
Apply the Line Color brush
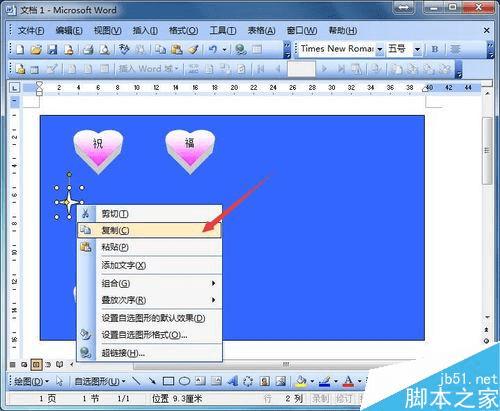[325, 381]
